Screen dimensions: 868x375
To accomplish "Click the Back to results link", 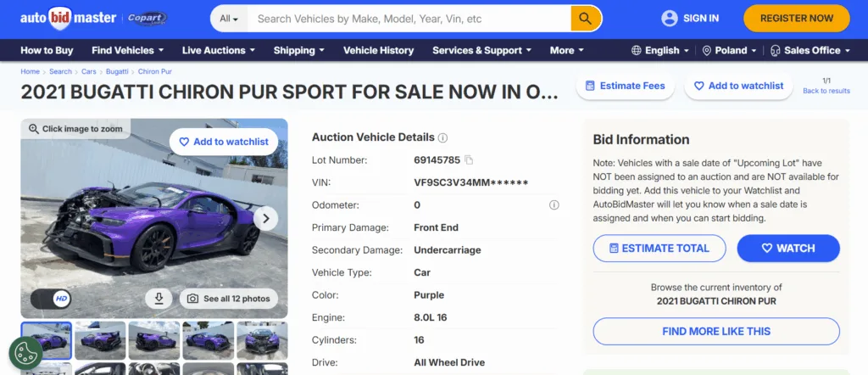I will [826, 91].
